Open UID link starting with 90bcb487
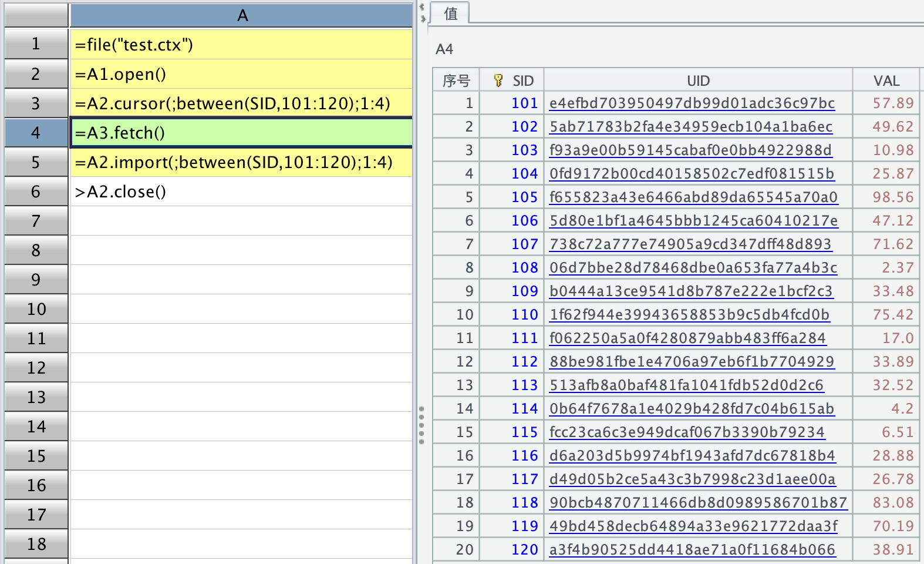Screen dimensions: 924x564 (x=698, y=503)
